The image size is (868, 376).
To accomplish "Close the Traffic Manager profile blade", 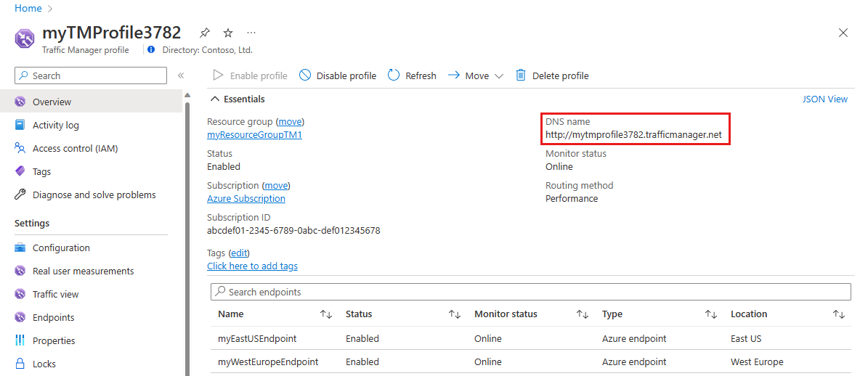I will click(x=843, y=33).
